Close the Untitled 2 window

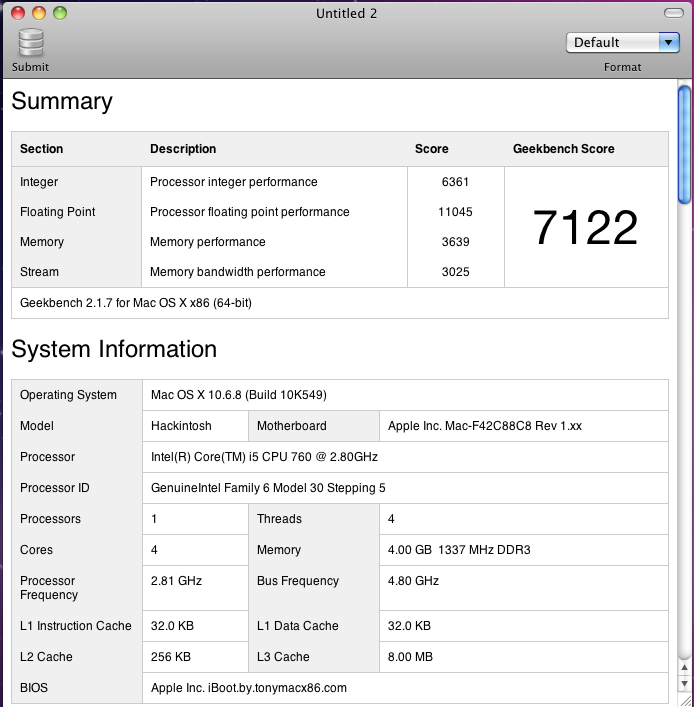pos(19,14)
